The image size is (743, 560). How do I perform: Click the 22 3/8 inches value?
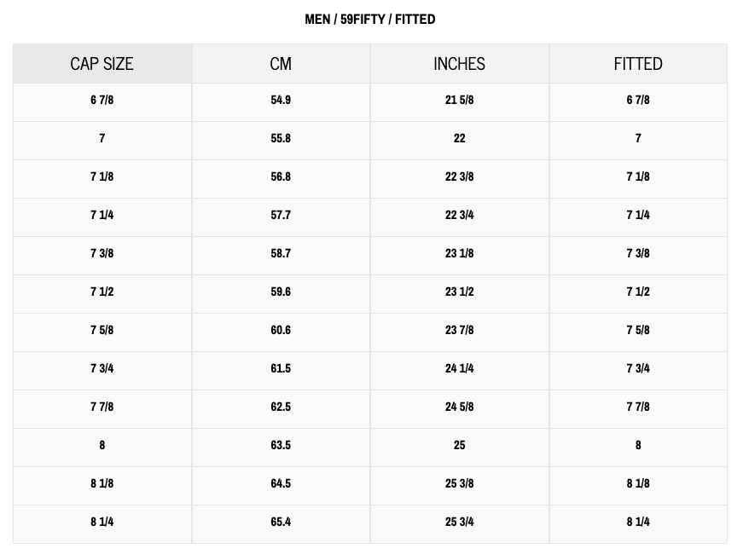(459, 176)
